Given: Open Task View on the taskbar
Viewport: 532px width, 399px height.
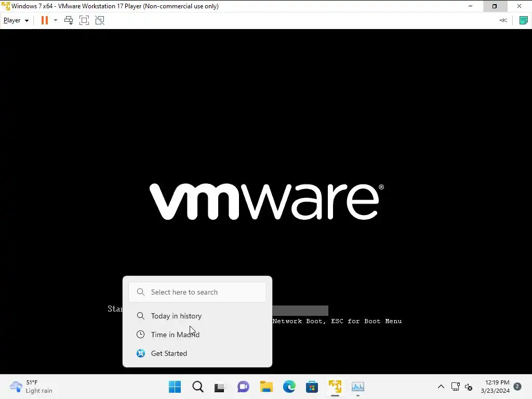Looking at the screenshot, I should (x=220, y=387).
